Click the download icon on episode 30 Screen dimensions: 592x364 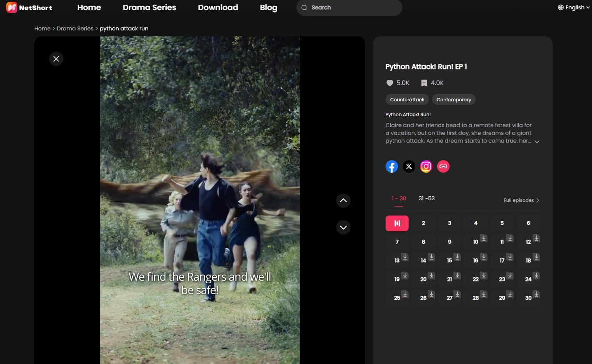point(537,294)
